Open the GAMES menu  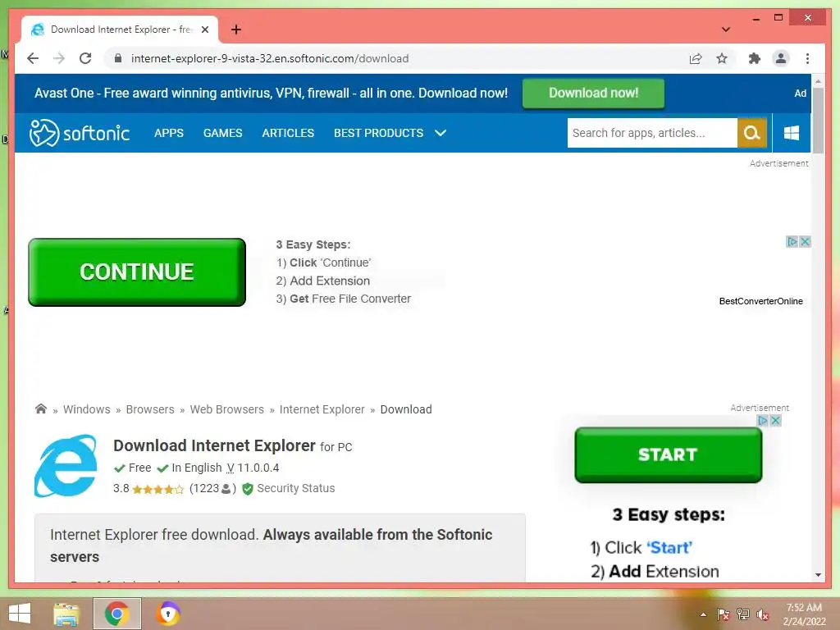[223, 133]
